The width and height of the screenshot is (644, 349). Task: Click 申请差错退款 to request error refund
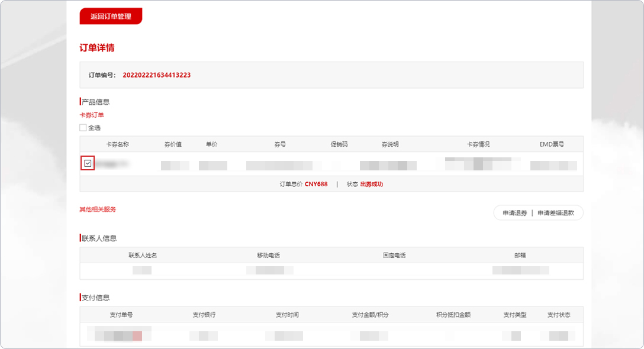(556, 213)
